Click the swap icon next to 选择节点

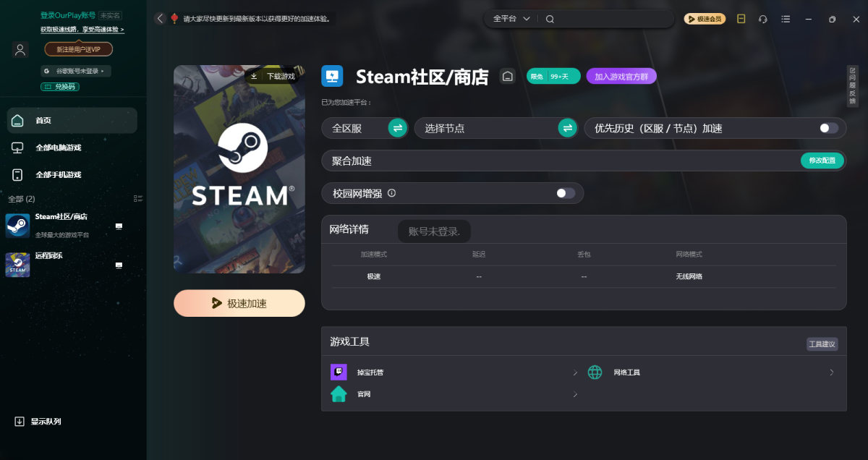point(568,128)
